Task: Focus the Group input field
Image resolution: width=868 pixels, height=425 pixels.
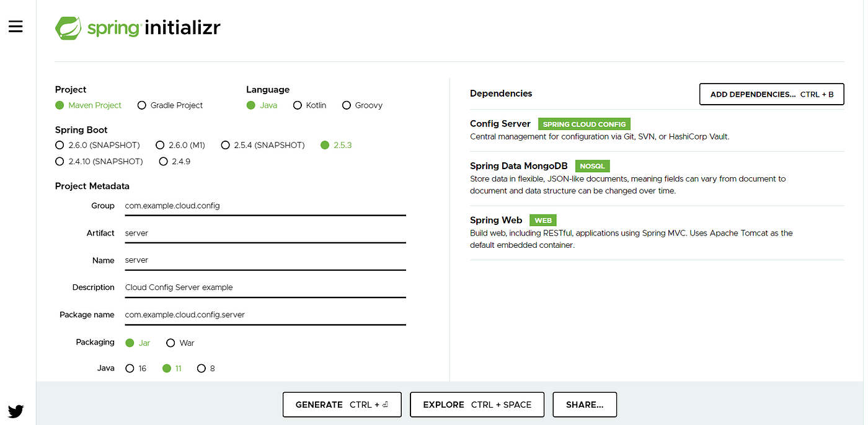Action: pyautogui.click(x=265, y=206)
